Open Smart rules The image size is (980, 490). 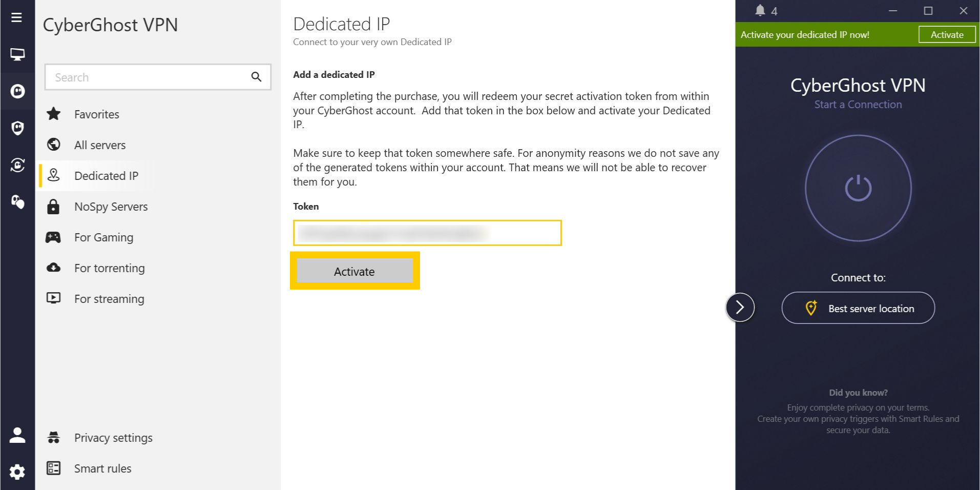[102, 468]
